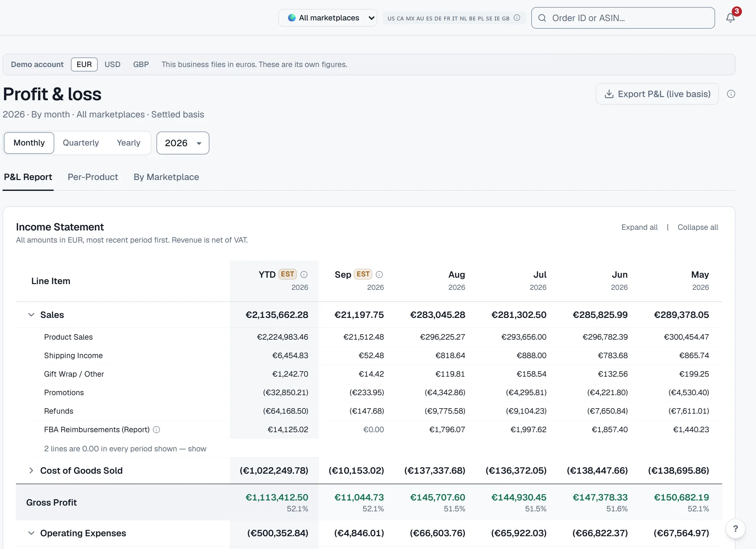Click the Product Sales row label
This screenshot has width=756, height=549.
coord(68,337)
